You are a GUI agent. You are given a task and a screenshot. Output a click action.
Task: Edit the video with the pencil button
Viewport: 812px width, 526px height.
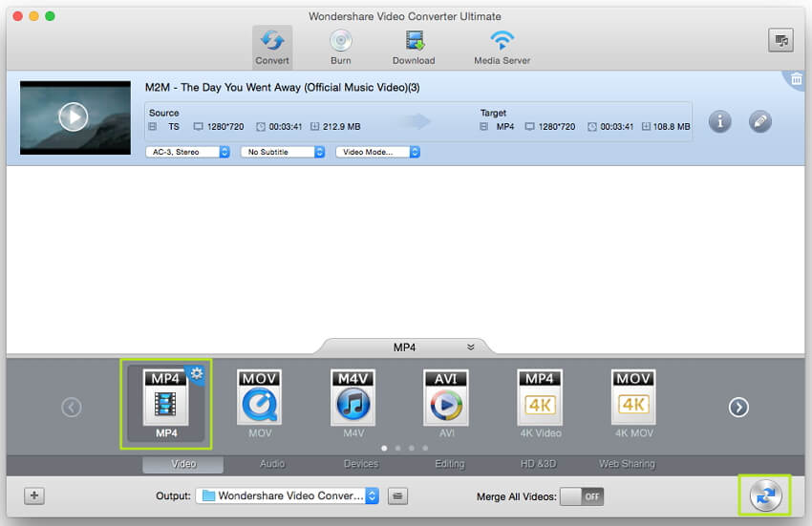[x=759, y=121]
